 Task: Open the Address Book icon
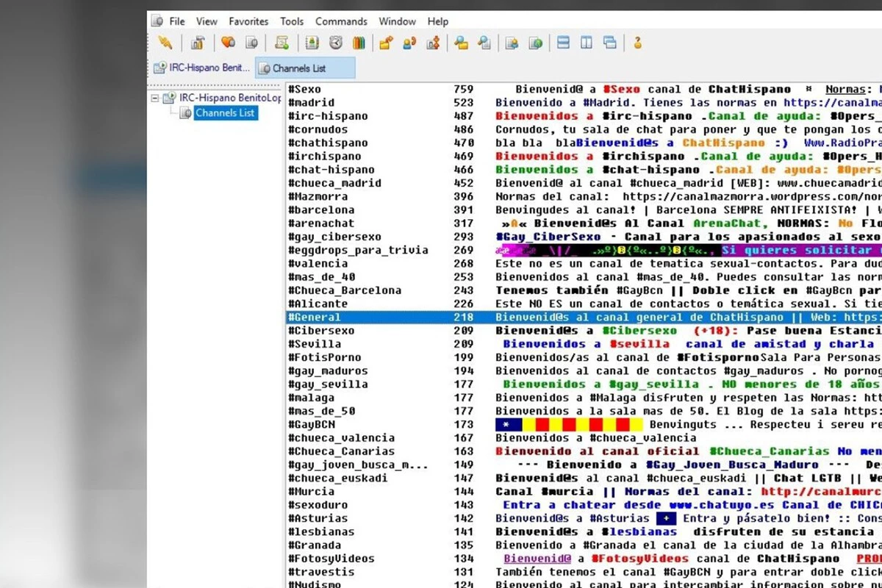(x=312, y=43)
